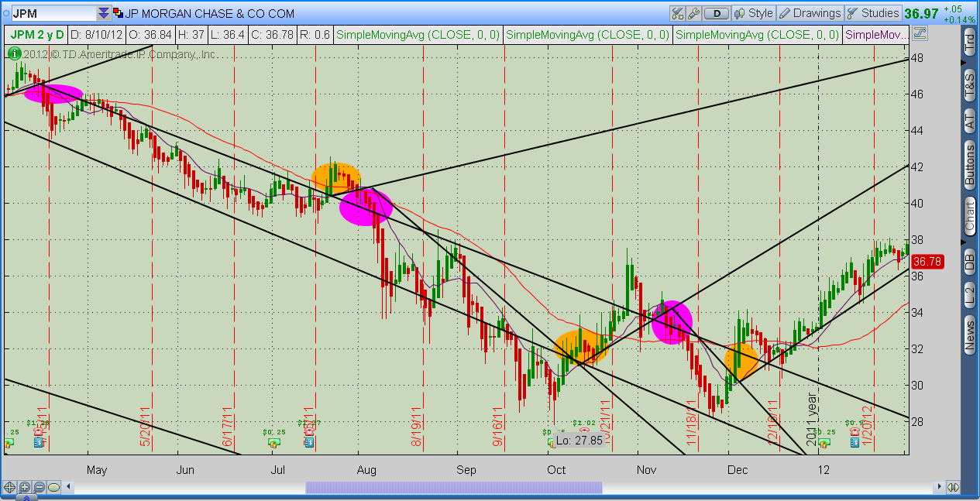Click the July $0.25 dividend icon
980x501 pixels.
[x=273, y=442]
